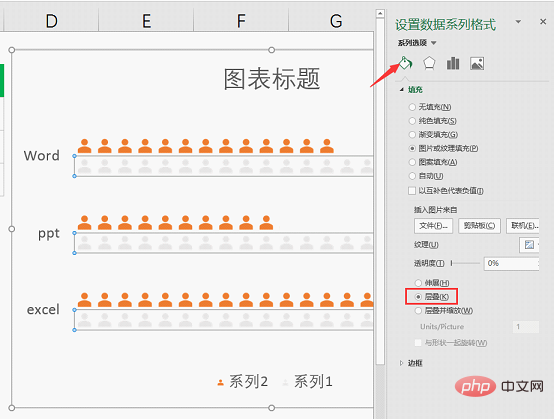Select 层叠并缩放(W) radio option
This screenshot has width=554, height=419.
tap(418, 311)
